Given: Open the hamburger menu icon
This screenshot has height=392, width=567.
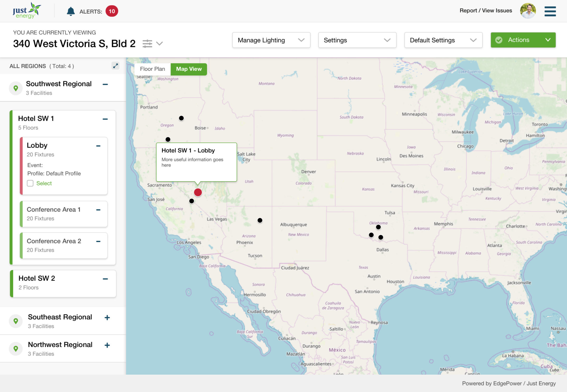Looking at the screenshot, I should click(x=550, y=11).
